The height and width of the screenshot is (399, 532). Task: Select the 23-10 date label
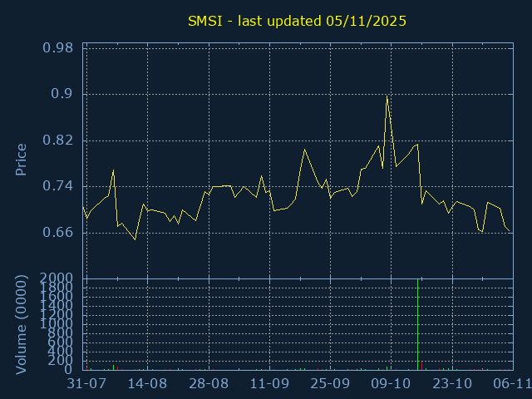tap(452, 384)
